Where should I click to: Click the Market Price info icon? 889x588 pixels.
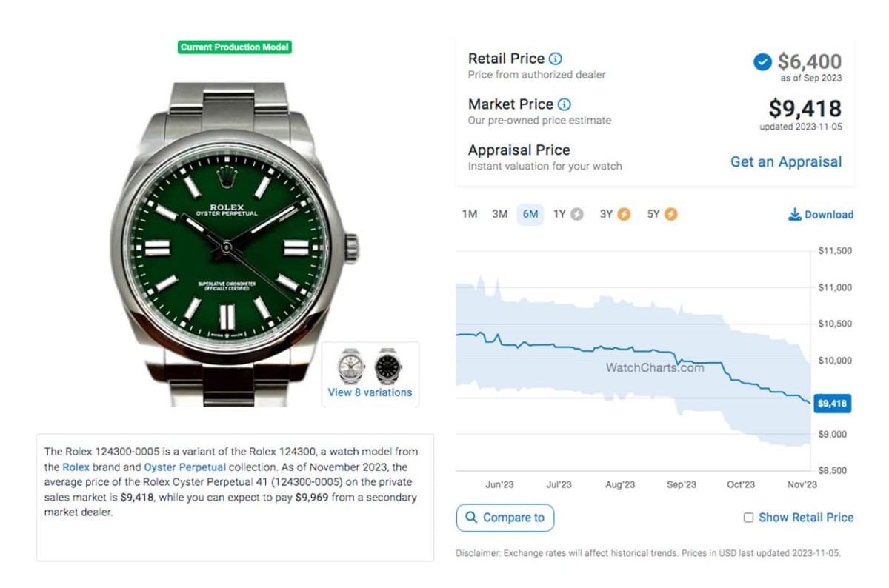[564, 104]
